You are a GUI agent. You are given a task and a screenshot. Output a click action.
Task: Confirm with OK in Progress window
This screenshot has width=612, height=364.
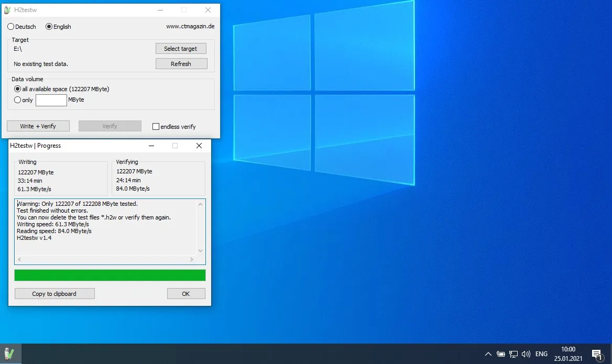[186, 294]
